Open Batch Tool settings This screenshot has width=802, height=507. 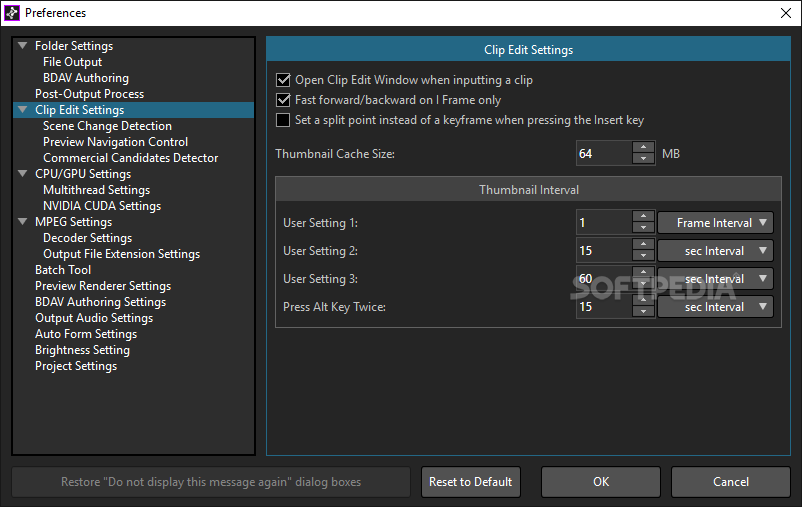[x=63, y=270]
